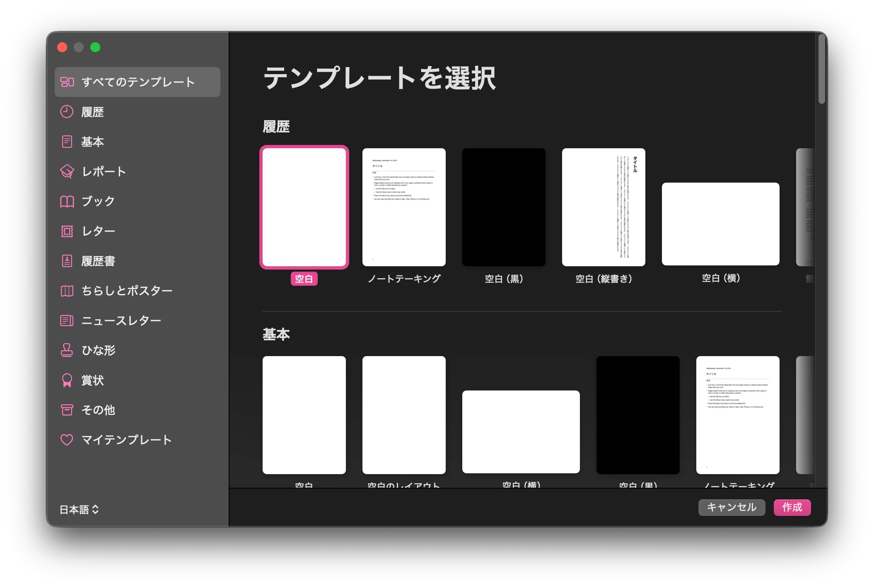Click the vertical scrollbar of template list

click(822, 69)
